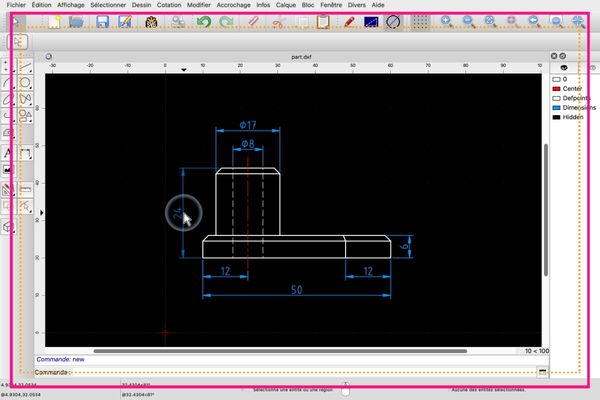Click the Save As floppy-with-pencil icon

click(125, 21)
